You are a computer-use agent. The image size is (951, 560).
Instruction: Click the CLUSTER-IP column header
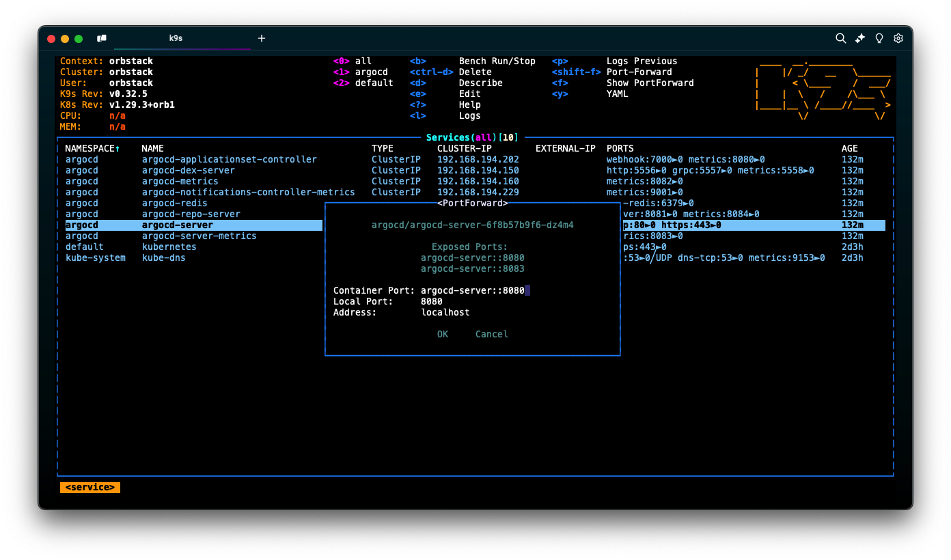pos(465,148)
